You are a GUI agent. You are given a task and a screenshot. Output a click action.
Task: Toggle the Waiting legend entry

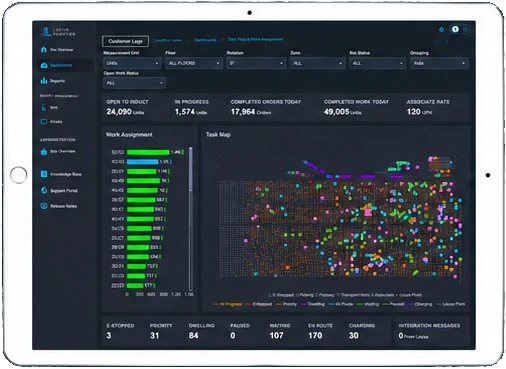368,304
